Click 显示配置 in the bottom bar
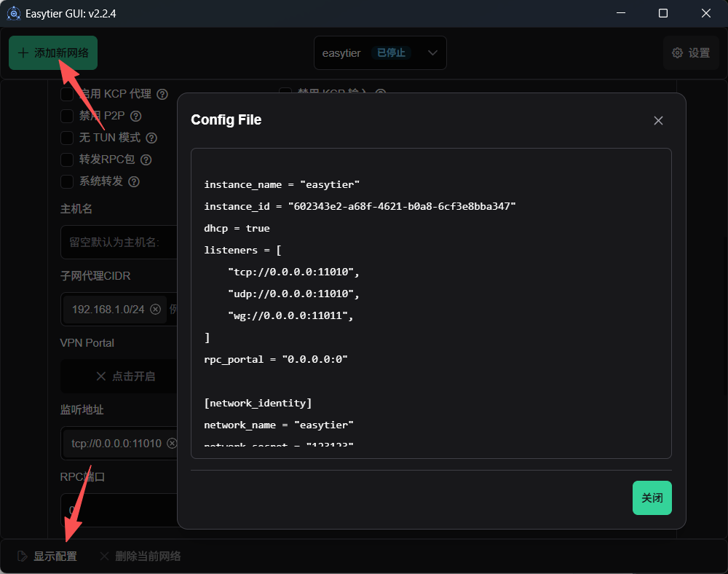The height and width of the screenshot is (574, 728). pos(47,556)
